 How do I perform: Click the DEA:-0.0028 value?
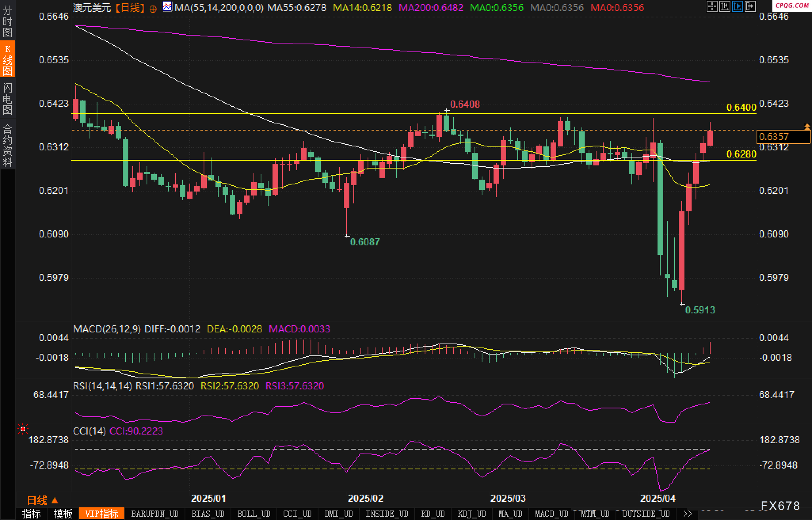234,329
